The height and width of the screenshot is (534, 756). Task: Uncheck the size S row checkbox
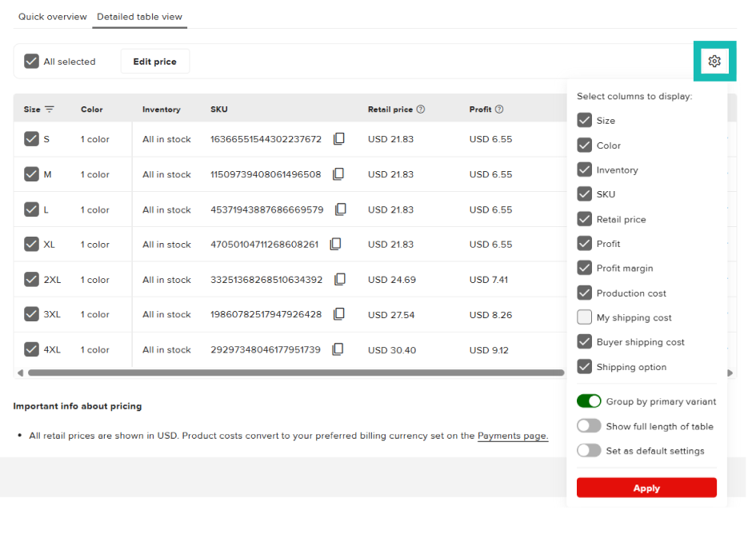[31, 139]
